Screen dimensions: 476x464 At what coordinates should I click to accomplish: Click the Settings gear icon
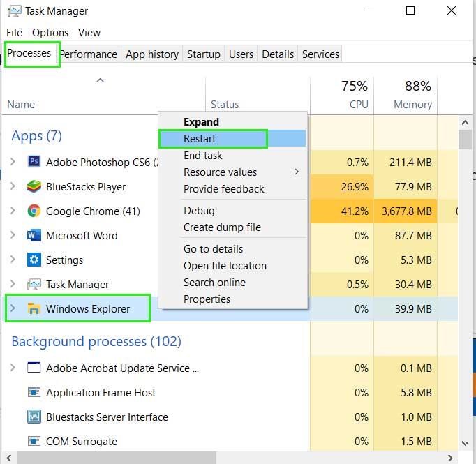tap(34, 260)
